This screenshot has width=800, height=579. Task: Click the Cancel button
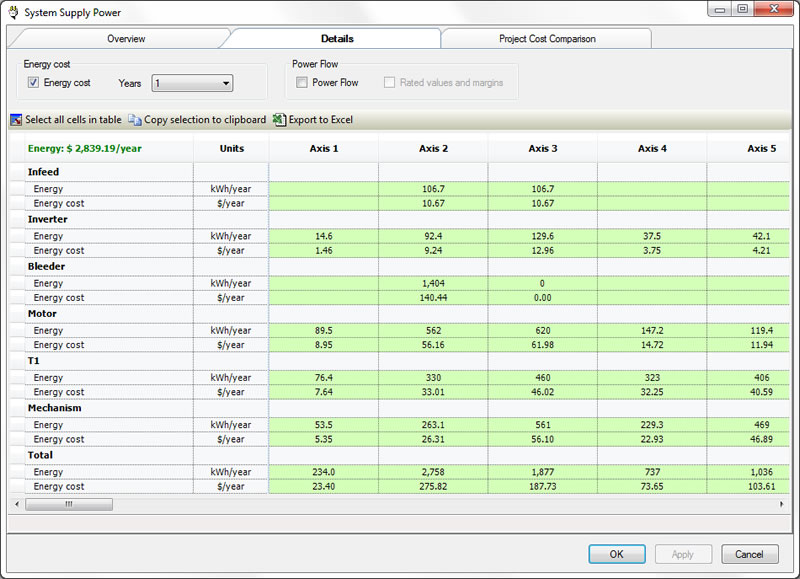[x=749, y=554]
